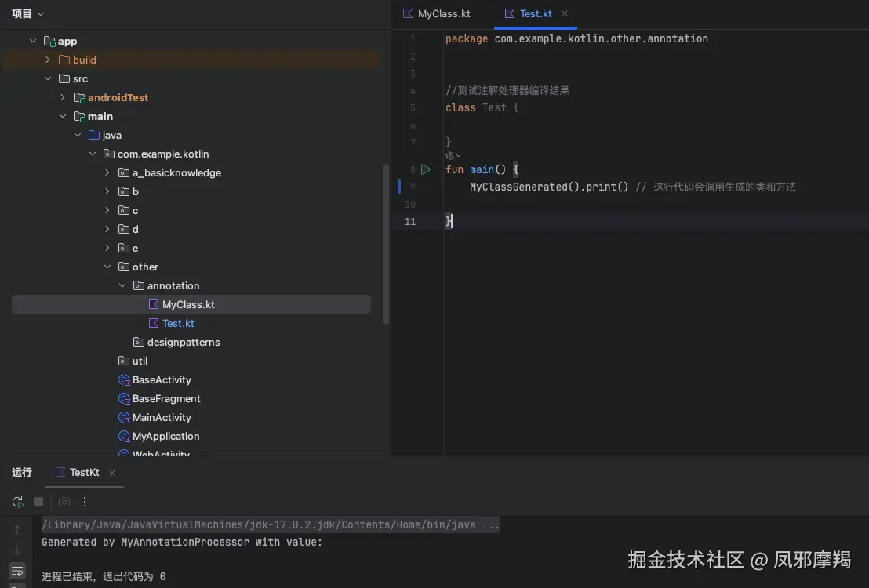Collapse the annotation package

[x=122, y=286]
